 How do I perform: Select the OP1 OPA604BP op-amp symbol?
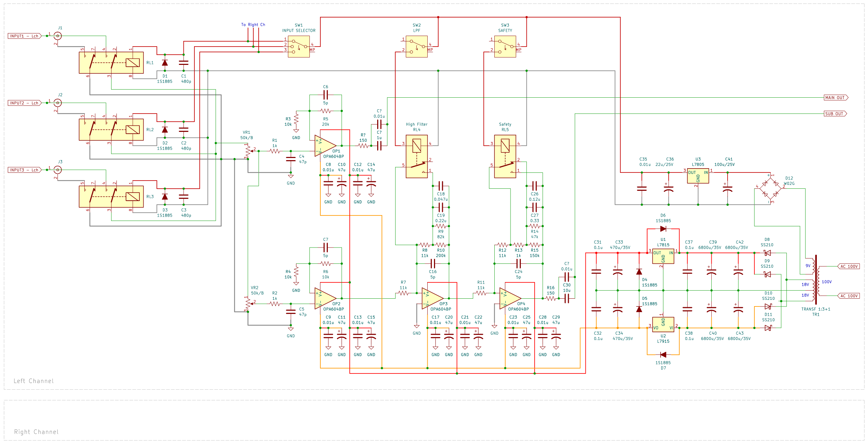coord(325,145)
